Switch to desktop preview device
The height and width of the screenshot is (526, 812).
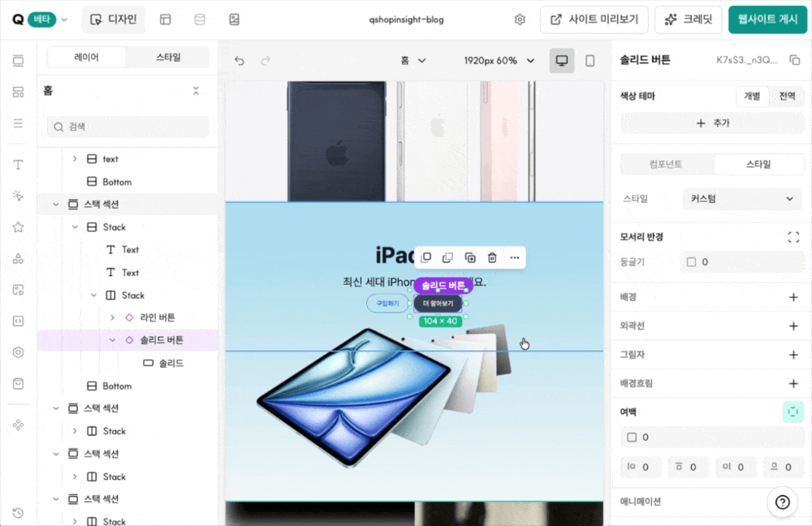tap(562, 61)
